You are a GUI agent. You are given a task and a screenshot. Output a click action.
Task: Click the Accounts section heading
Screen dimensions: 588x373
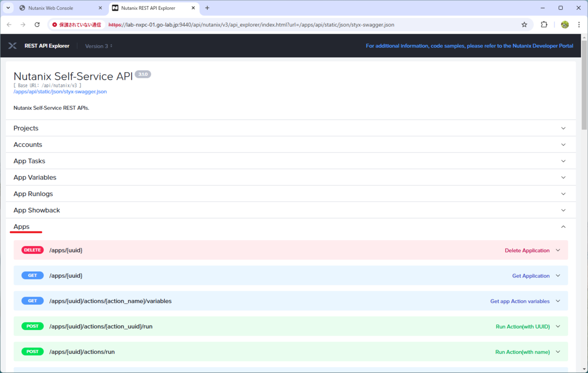point(28,145)
